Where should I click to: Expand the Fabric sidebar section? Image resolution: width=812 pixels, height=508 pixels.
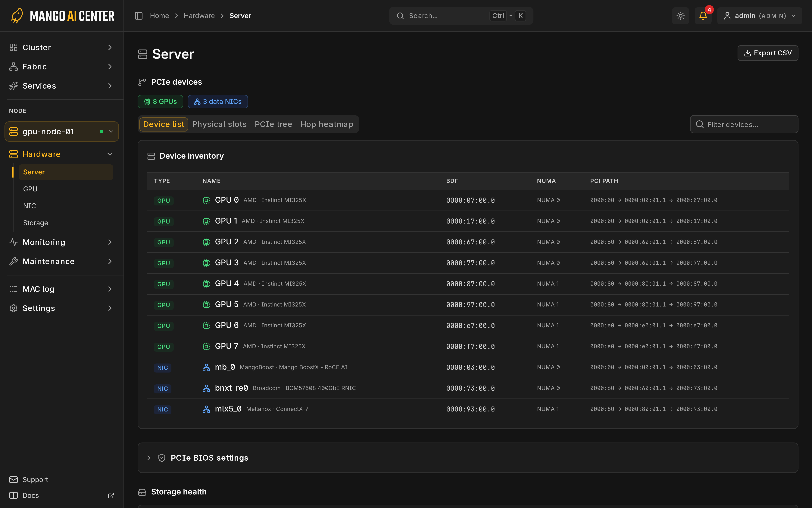(x=62, y=67)
